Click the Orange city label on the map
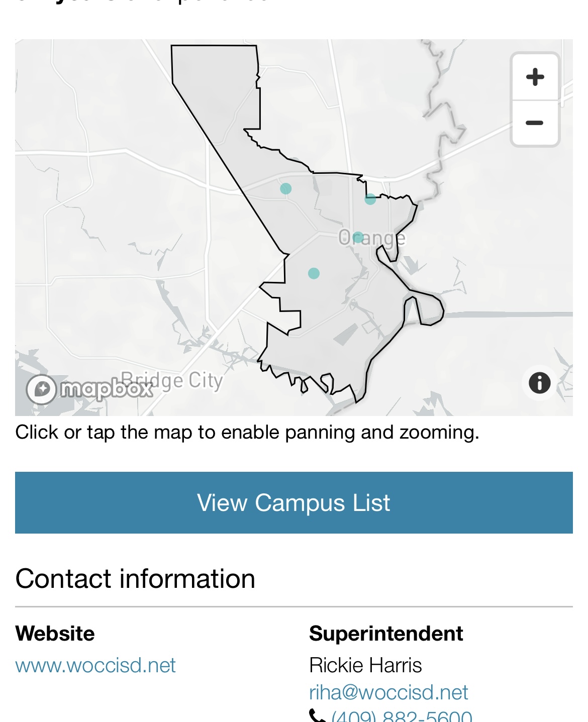This screenshot has width=588, height=722. pos(372,238)
